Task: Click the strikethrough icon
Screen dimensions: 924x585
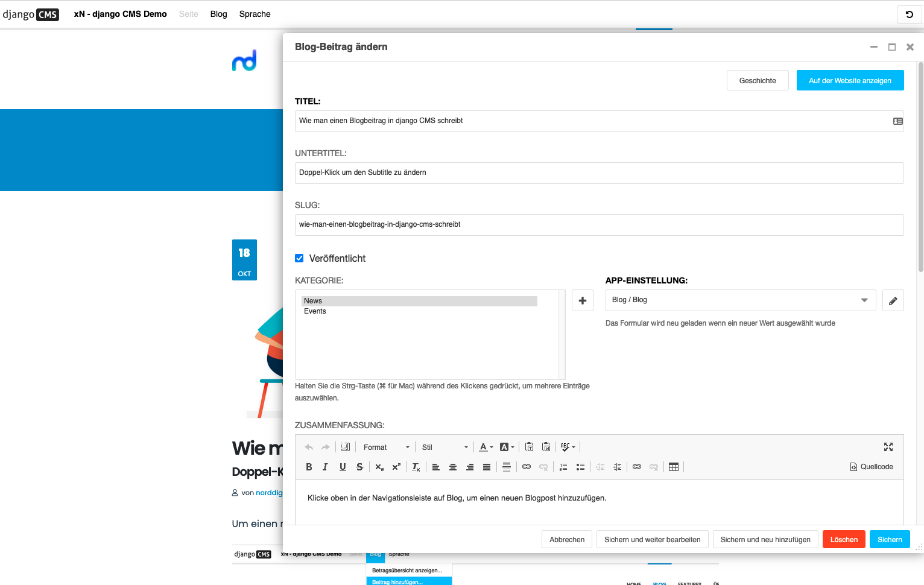Action: 359,467
